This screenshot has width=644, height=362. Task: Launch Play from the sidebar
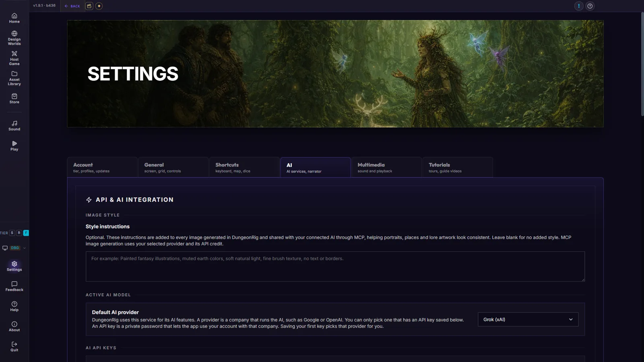pyautogui.click(x=14, y=146)
